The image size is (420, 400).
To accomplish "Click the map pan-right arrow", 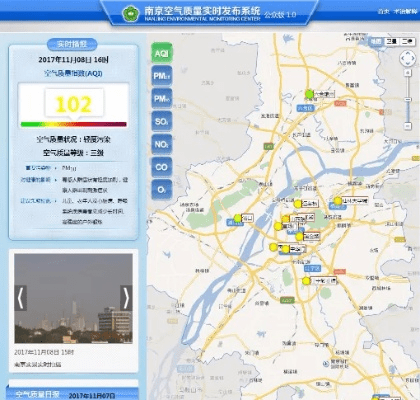I will pos(413,59).
